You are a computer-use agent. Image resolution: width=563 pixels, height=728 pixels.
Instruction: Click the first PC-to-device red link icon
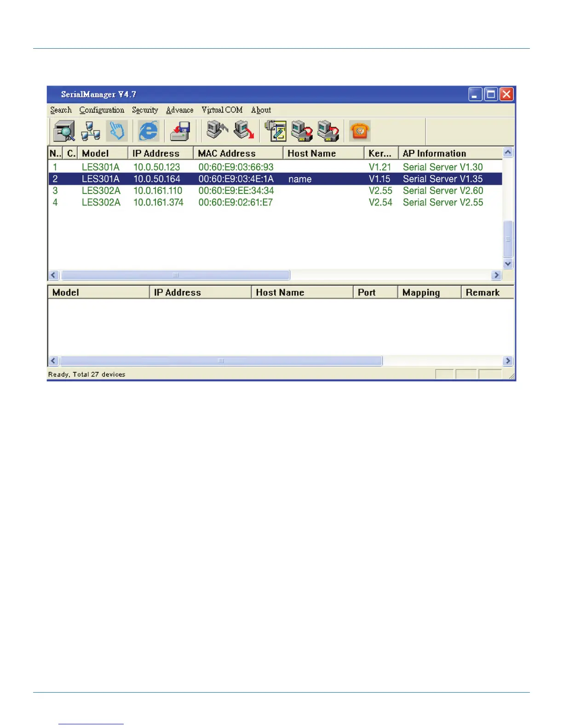[302, 131]
